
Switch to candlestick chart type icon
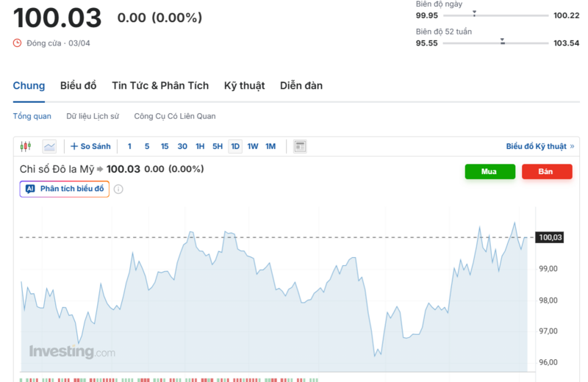point(26,146)
